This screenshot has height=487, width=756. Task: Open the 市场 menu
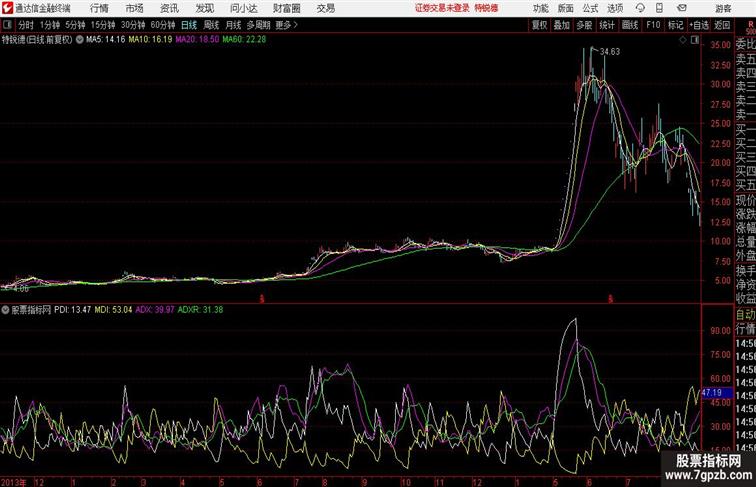pos(134,8)
